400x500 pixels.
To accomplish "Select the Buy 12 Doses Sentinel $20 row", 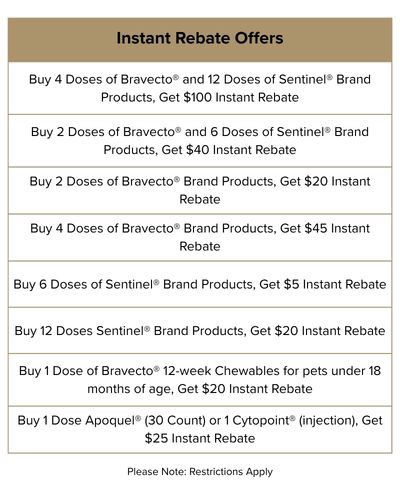I will point(200,331).
